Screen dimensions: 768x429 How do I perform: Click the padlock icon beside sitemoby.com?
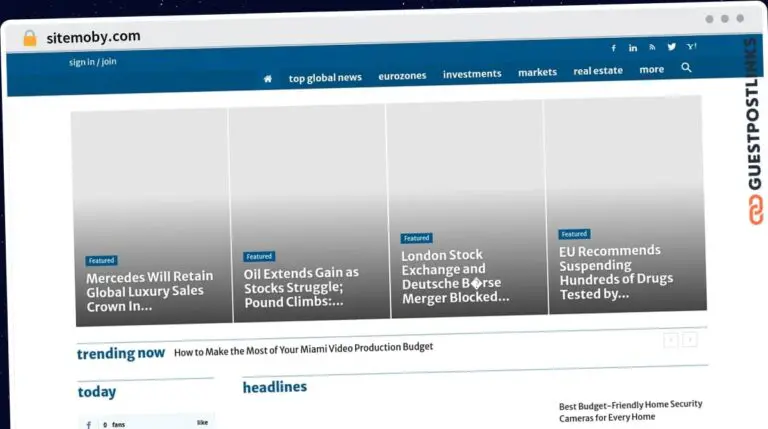pos(30,38)
